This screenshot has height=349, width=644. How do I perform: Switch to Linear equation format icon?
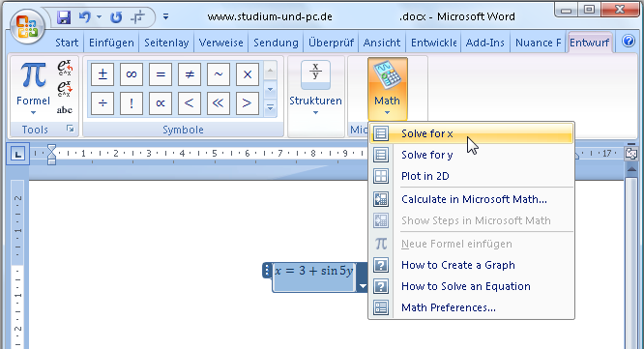click(65, 89)
